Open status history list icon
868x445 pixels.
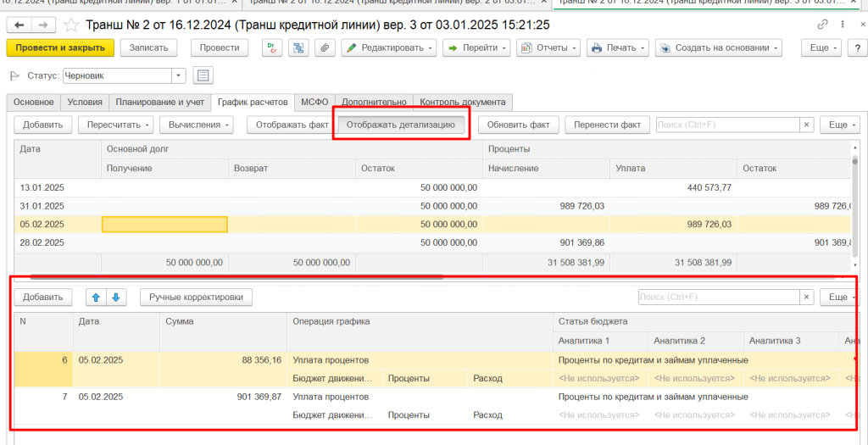(203, 75)
